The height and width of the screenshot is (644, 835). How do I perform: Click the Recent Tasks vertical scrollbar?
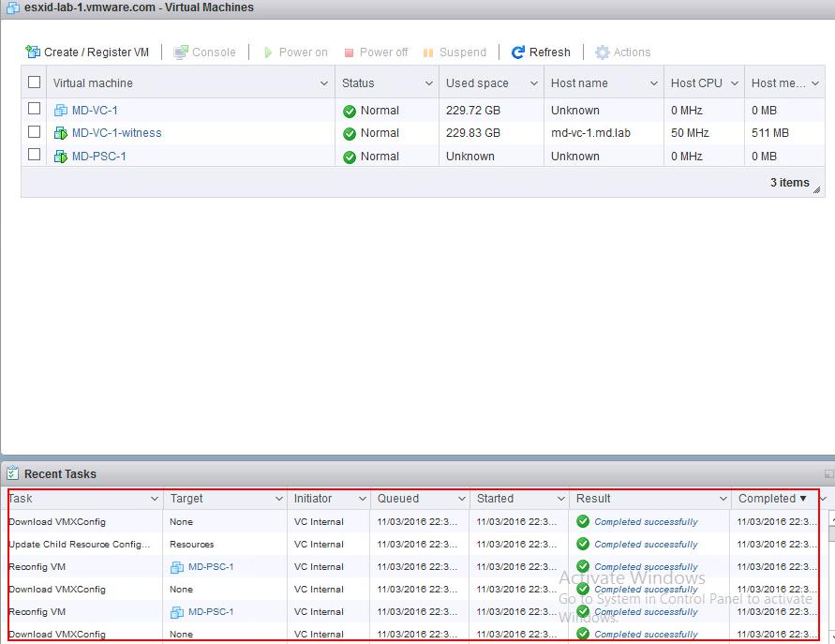coord(832,577)
